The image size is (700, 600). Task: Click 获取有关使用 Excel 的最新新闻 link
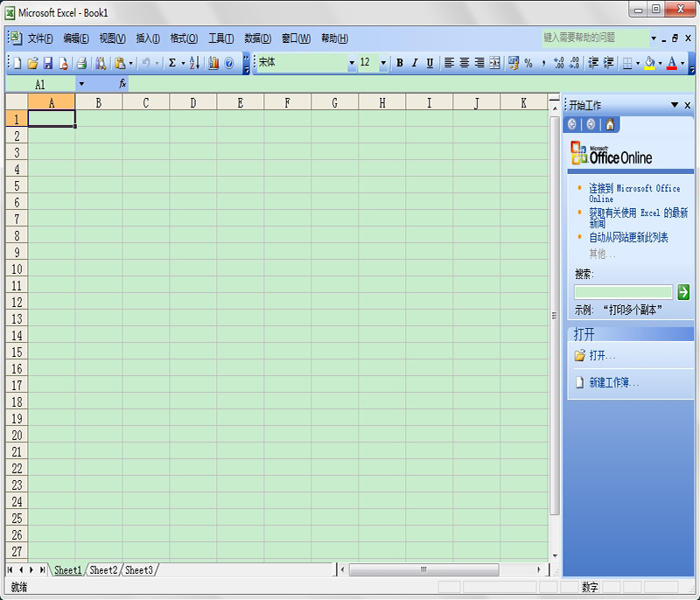tap(639, 218)
